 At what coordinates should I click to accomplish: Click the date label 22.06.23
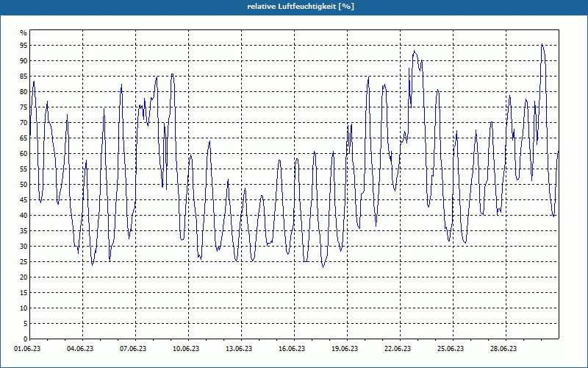point(397,349)
